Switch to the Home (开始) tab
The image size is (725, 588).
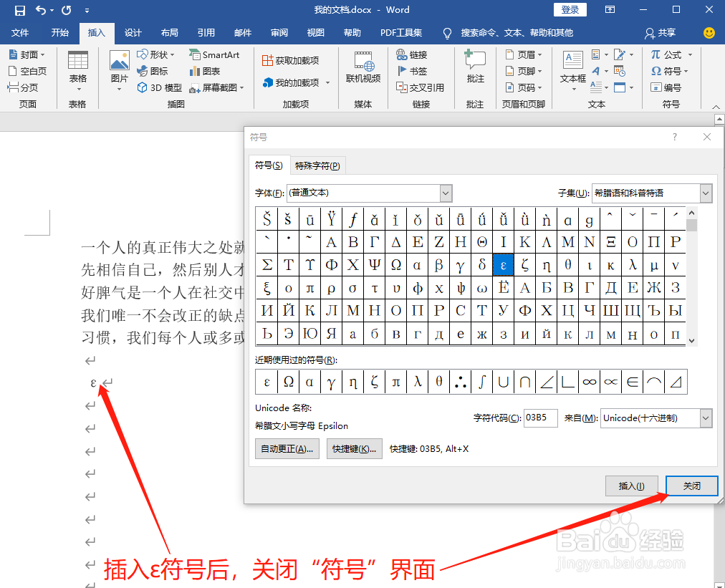tap(59, 32)
